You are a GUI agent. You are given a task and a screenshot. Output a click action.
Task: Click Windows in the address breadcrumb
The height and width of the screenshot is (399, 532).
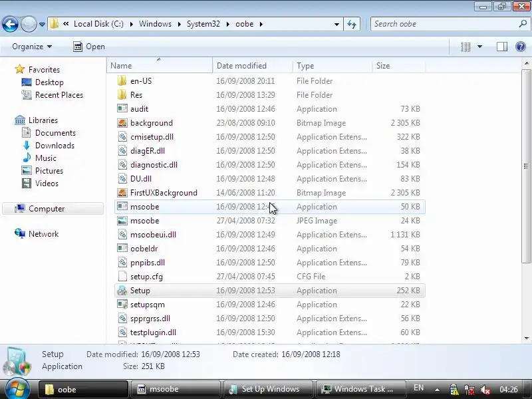pos(155,24)
